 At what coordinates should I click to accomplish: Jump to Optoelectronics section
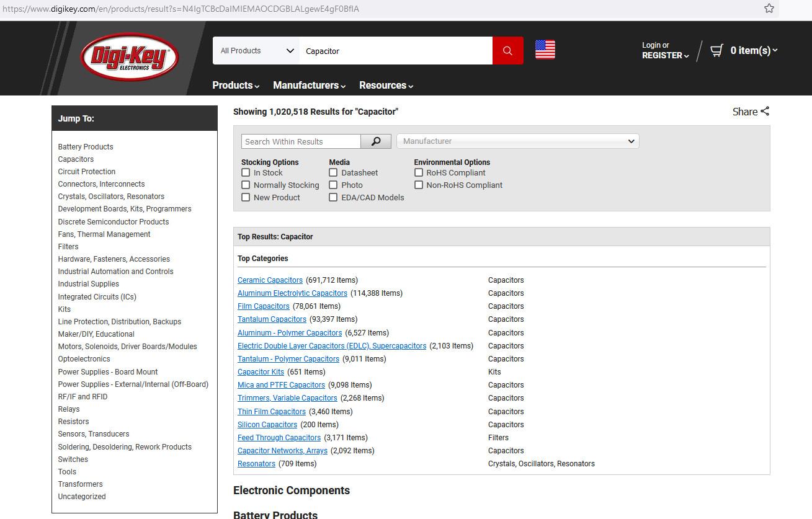point(84,359)
